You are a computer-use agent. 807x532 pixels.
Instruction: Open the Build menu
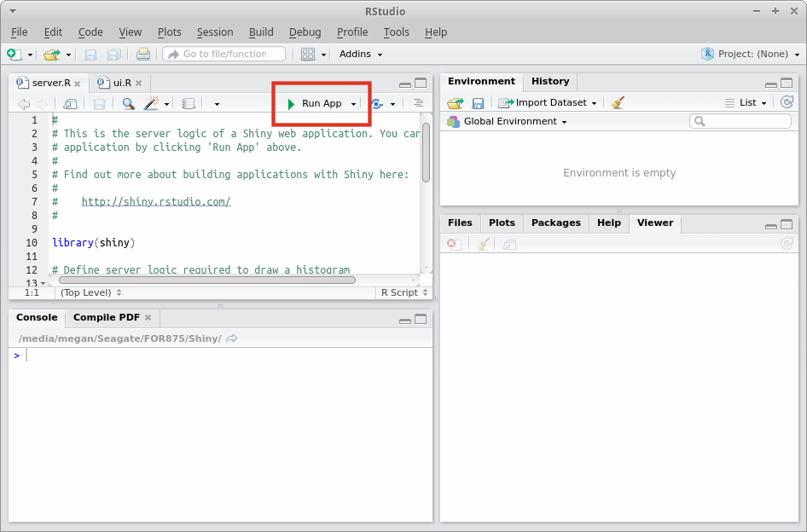point(261,32)
